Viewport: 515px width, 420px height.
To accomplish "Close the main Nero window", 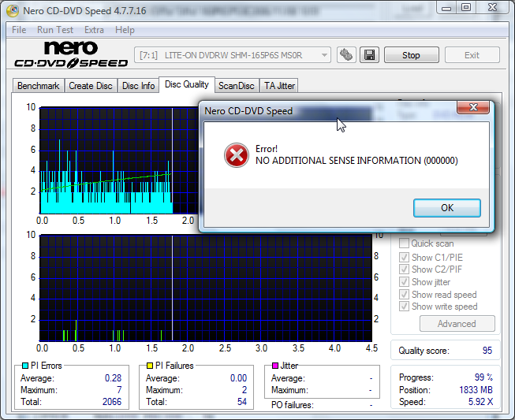I will [492, 8].
